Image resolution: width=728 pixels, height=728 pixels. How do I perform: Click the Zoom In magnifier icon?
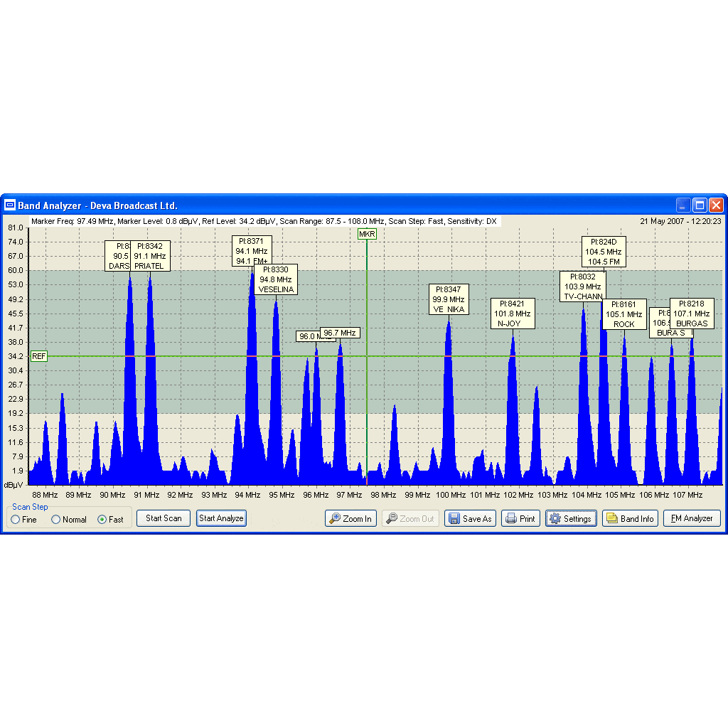[x=334, y=519]
